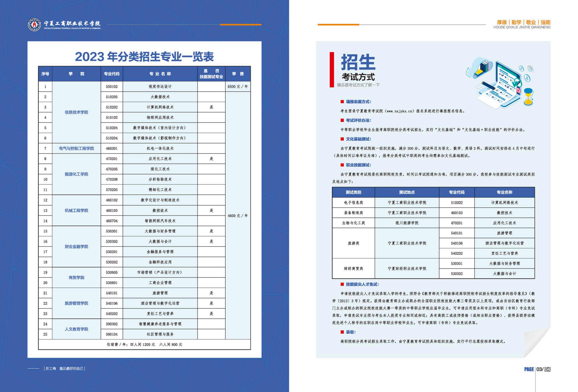This screenshot has width=578, height=392.
Task: Click the 学费 column header
Action: (238, 74)
